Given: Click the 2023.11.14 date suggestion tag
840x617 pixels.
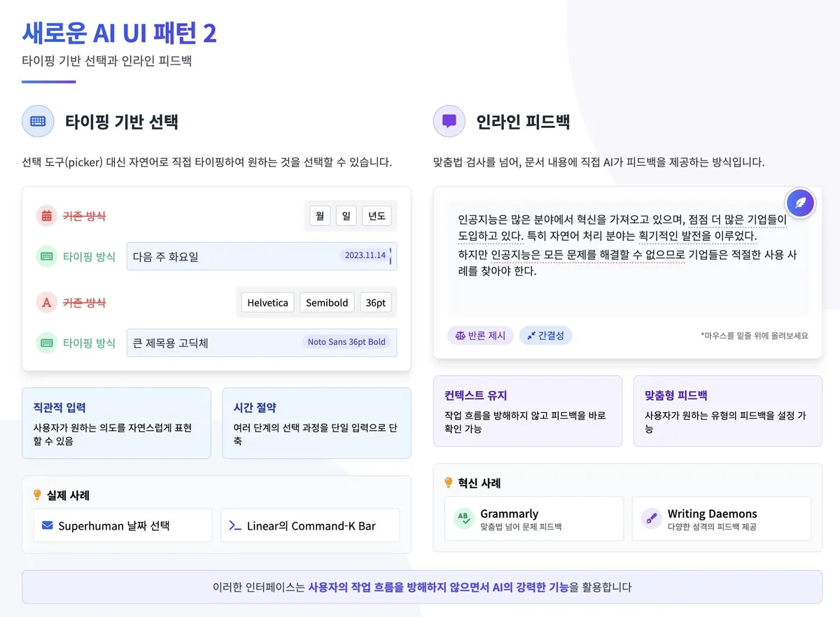Looking at the screenshot, I should pos(365,255).
